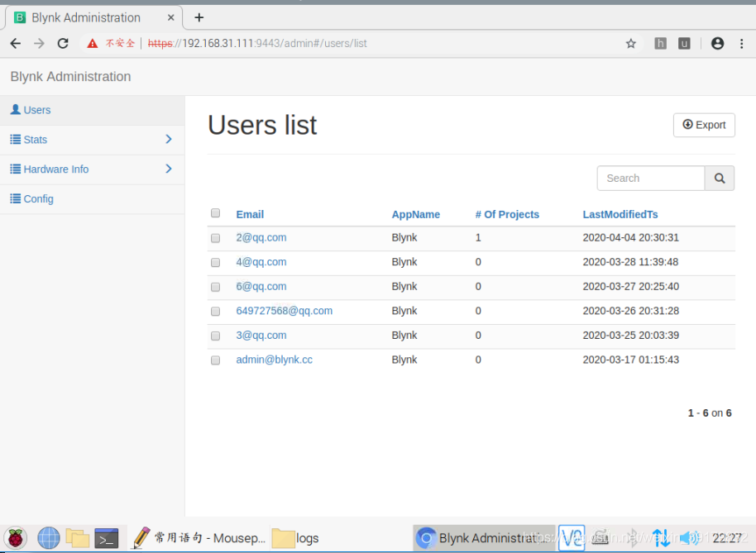Click the 2020-03-17 01:15:43 timestamp
The height and width of the screenshot is (553, 756).
630,360
